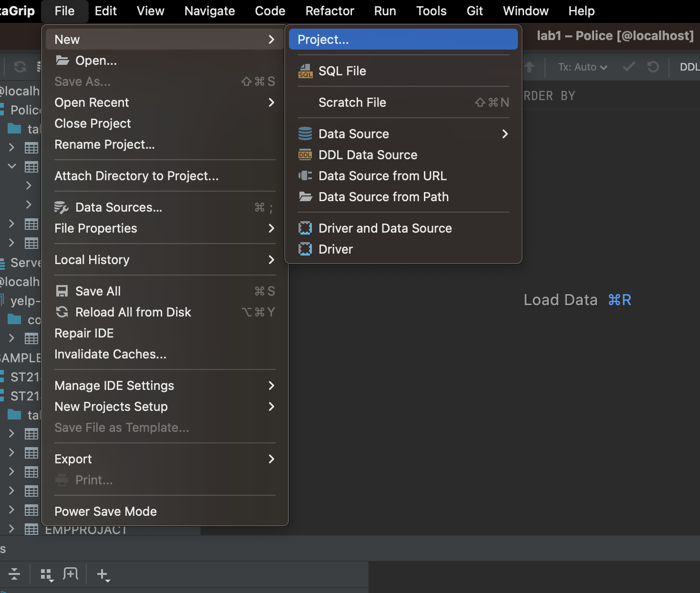Open the Run menu
700x593 pixels.
(385, 11)
